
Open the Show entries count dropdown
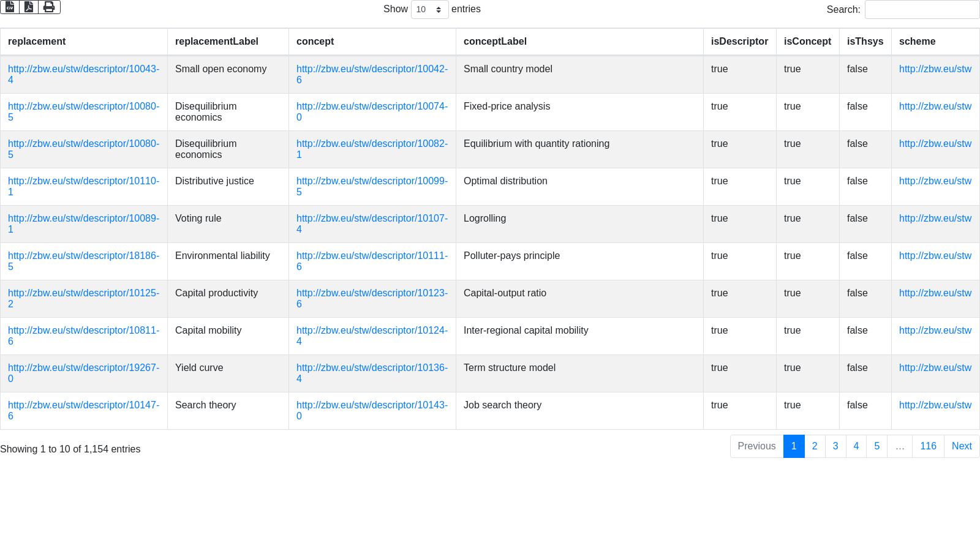coord(429,9)
